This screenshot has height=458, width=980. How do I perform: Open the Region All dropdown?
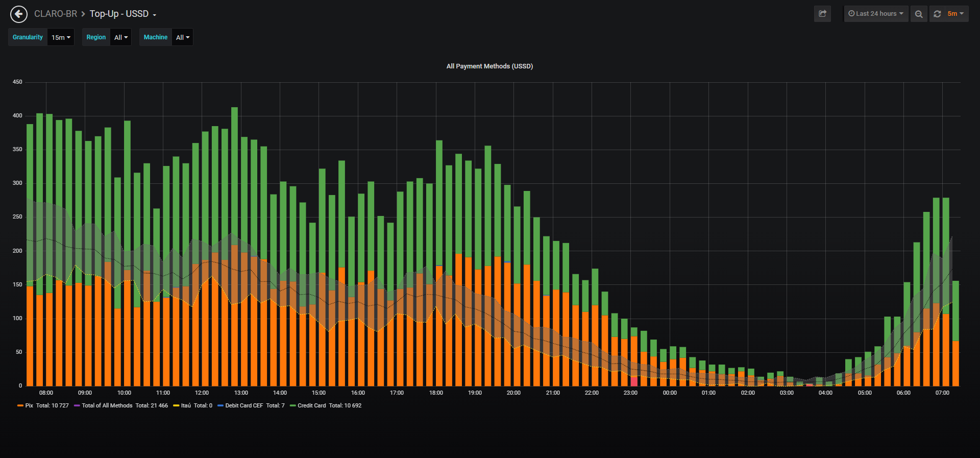pyautogui.click(x=121, y=37)
